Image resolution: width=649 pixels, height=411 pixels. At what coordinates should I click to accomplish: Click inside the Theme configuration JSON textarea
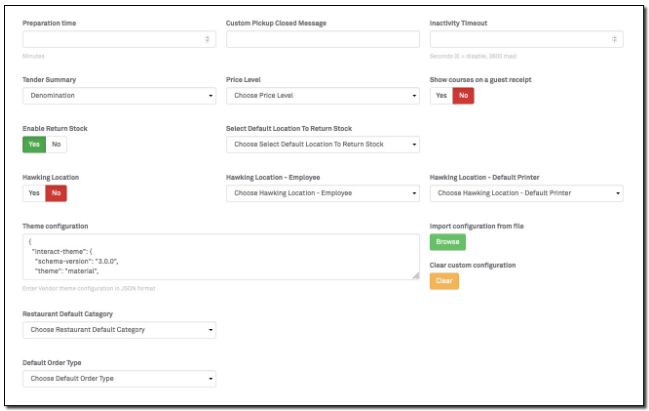220,257
